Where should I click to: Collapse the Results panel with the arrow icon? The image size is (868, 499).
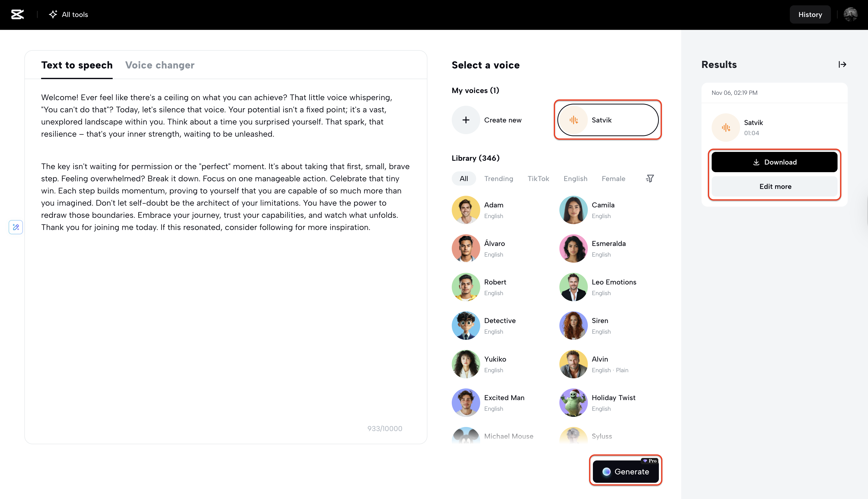[x=843, y=64]
